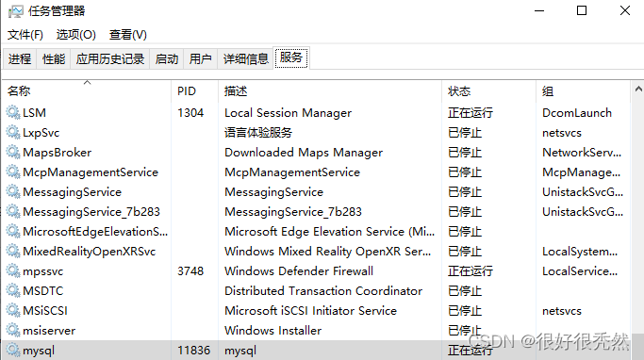Click the gear icon beside LSM
Image resolution: width=644 pixels, height=360 pixels.
coord(13,112)
